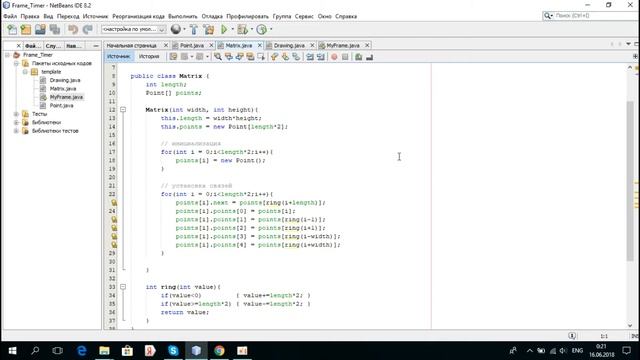The height and width of the screenshot is (360, 640).
Task: Open the Файл menu
Action: 10,16
